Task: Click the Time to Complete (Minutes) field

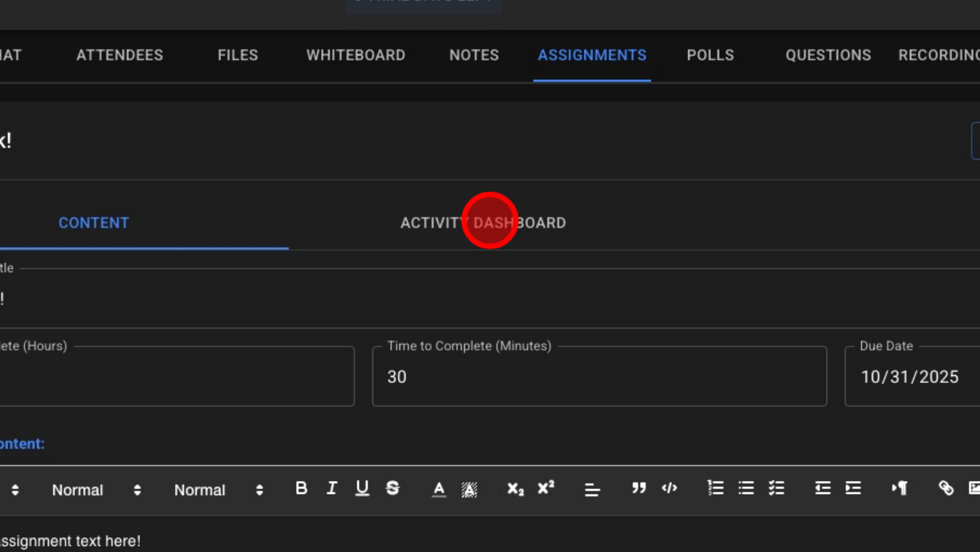Action: 599,377
